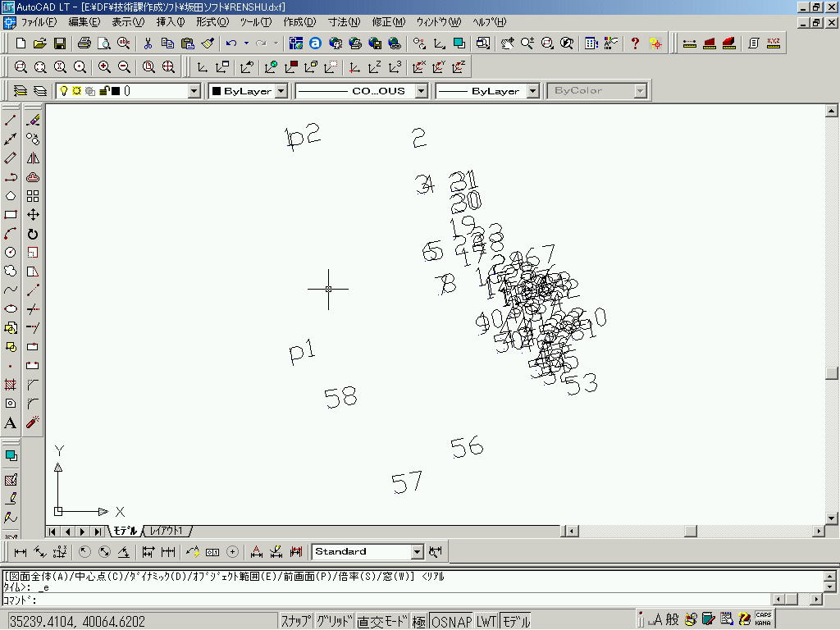
Task: Open the 寸法(N) menu
Action: pyautogui.click(x=344, y=22)
